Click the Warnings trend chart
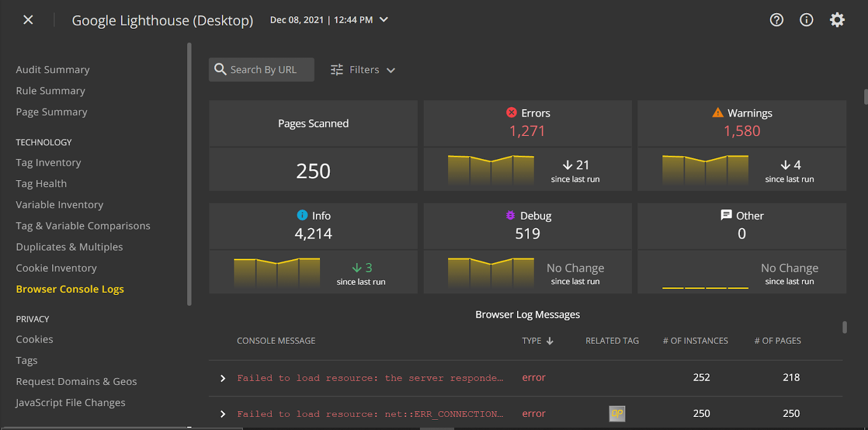The width and height of the screenshot is (868, 430). point(705,170)
